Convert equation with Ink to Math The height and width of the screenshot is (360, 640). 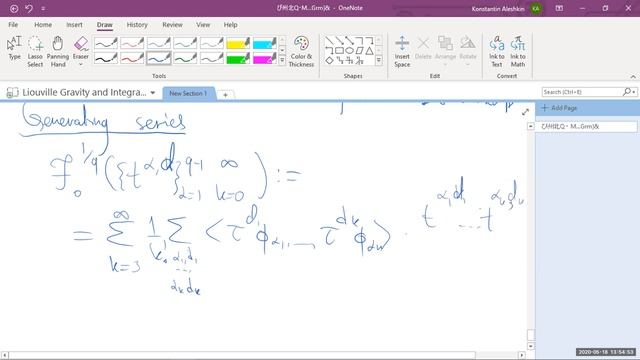coord(518,51)
